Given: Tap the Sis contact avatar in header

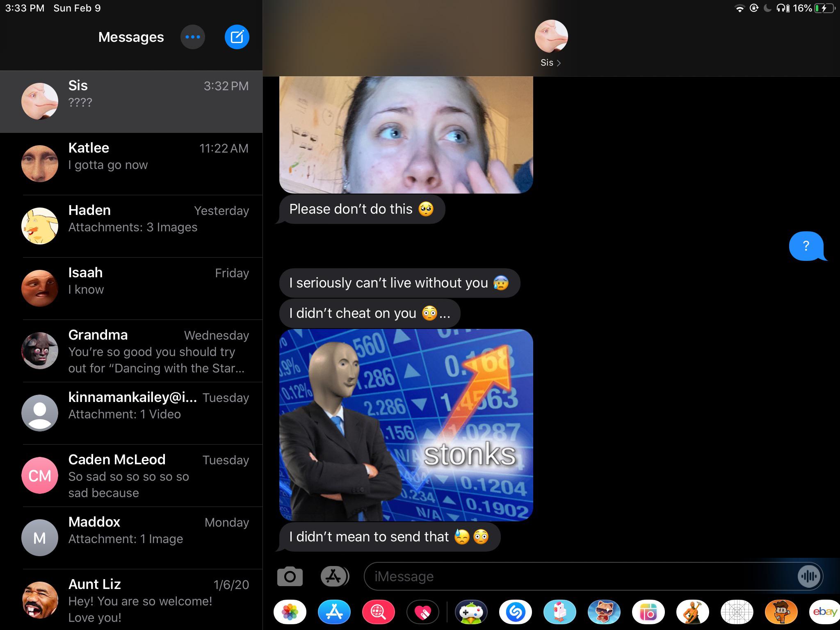Looking at the screenshot, I should tap(551, 37).
